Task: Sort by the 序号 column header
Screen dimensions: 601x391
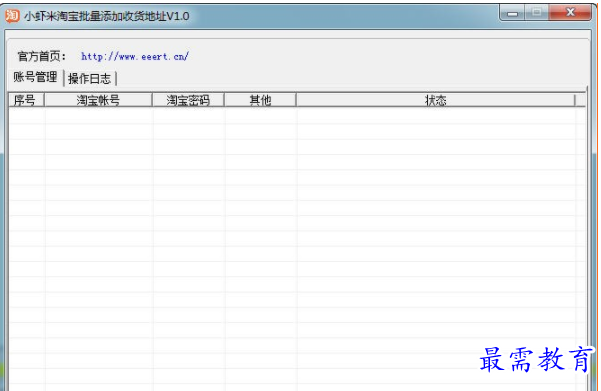Action: click(26, 100)
